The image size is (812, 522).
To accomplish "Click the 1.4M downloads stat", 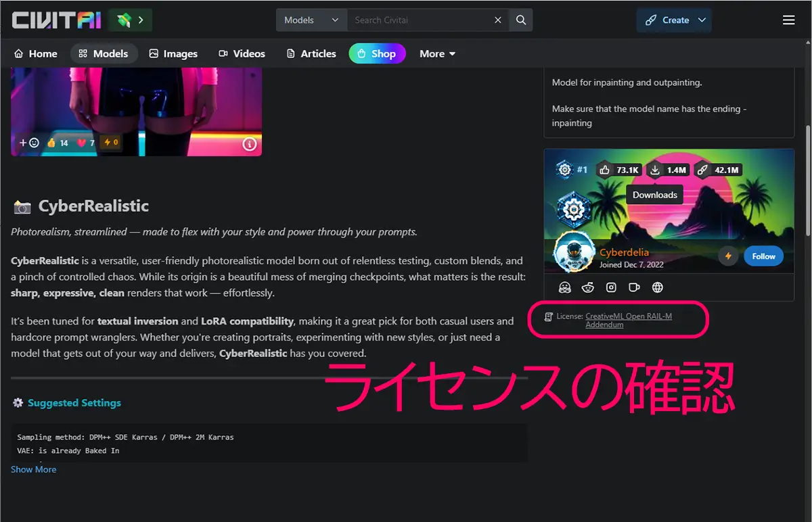I will [668, 170].
